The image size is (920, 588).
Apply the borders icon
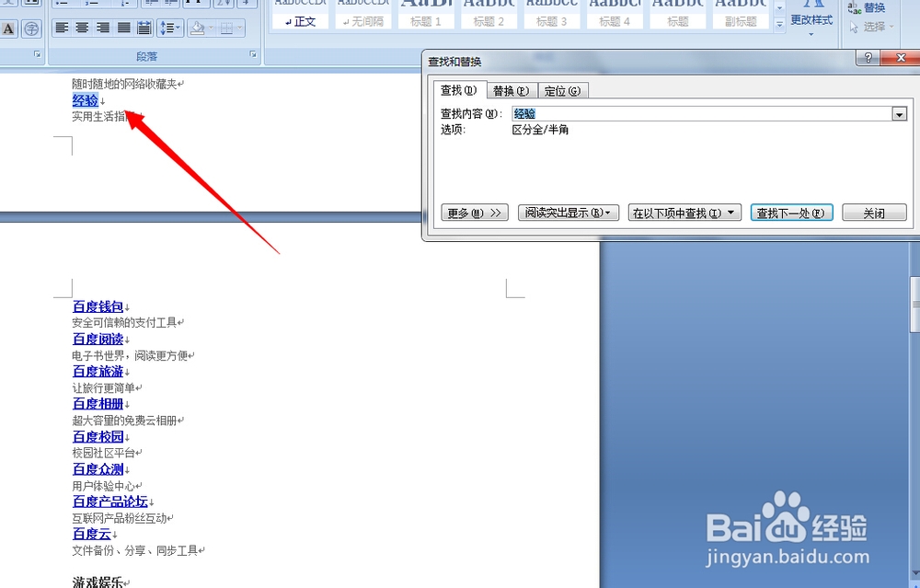click(x=226, y=28)
